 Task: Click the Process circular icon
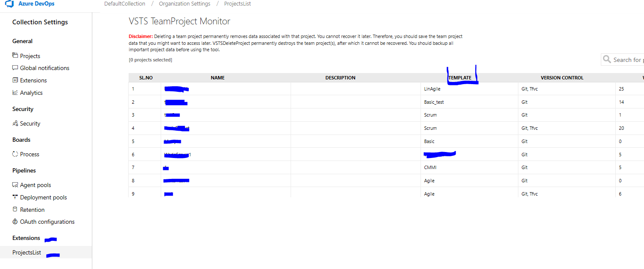pos(15,154)
